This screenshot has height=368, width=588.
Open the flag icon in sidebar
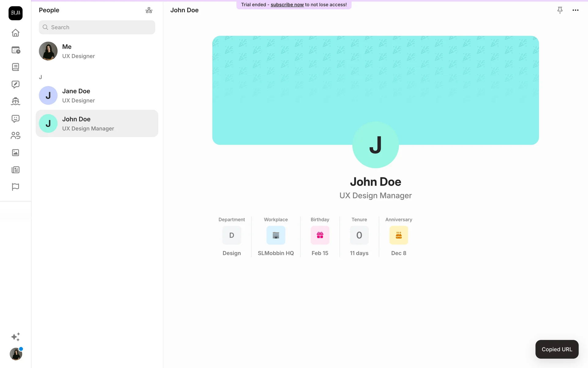coord(15,187)
